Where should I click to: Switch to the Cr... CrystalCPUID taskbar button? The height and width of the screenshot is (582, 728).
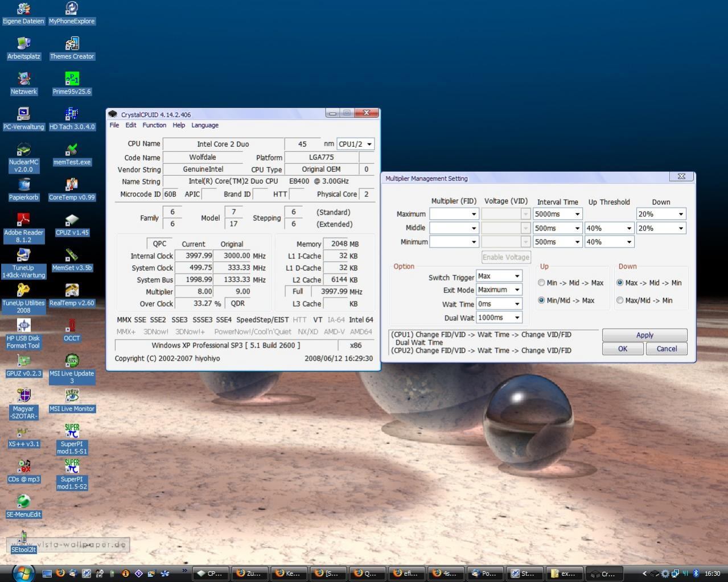pos(604,573)
